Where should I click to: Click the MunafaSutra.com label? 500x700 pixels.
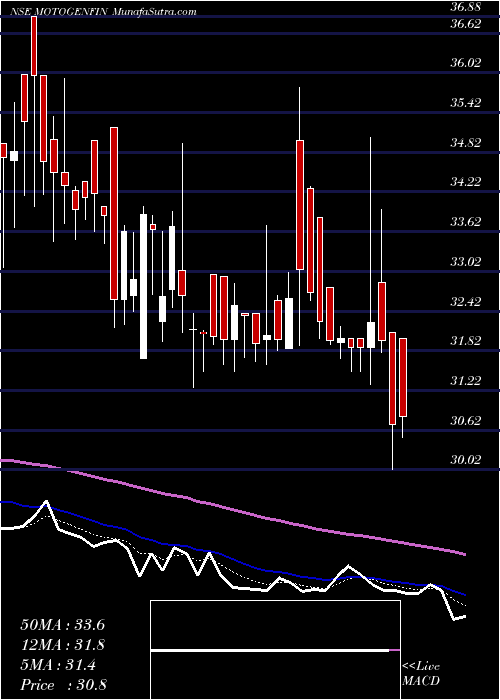pyautogui.click(x=154, y=12)
